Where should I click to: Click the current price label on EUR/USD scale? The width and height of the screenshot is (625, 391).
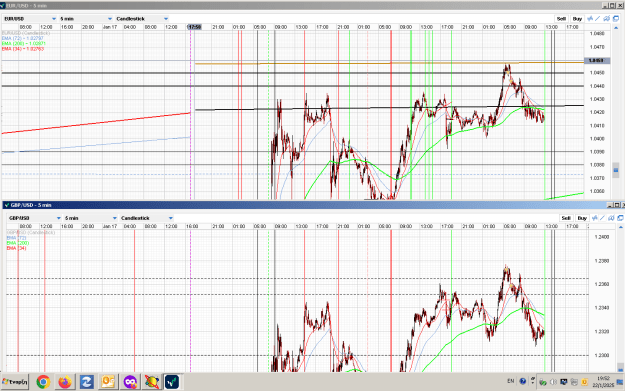tap(596, 61)
